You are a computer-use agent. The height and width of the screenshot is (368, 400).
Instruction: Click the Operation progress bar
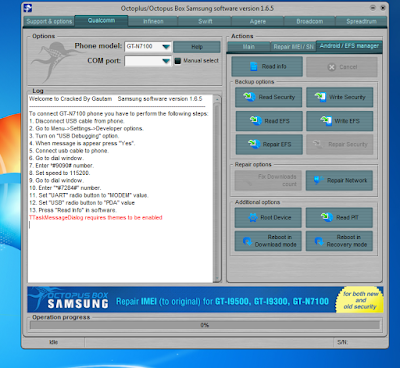click(x=205, y=325)
